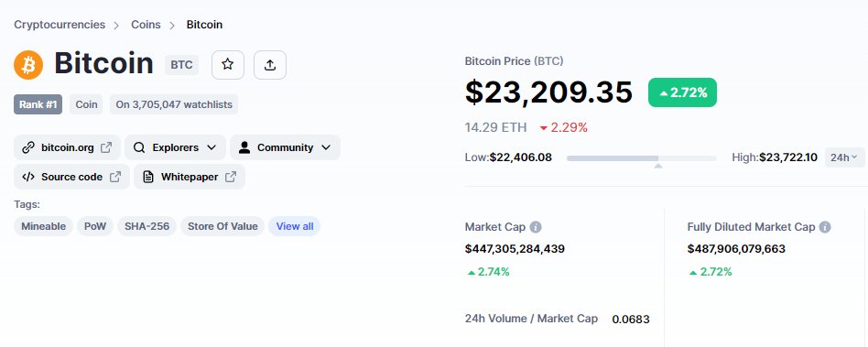Click the share upload icon button
The image size is (868, 347).
[x=270, y=65]
